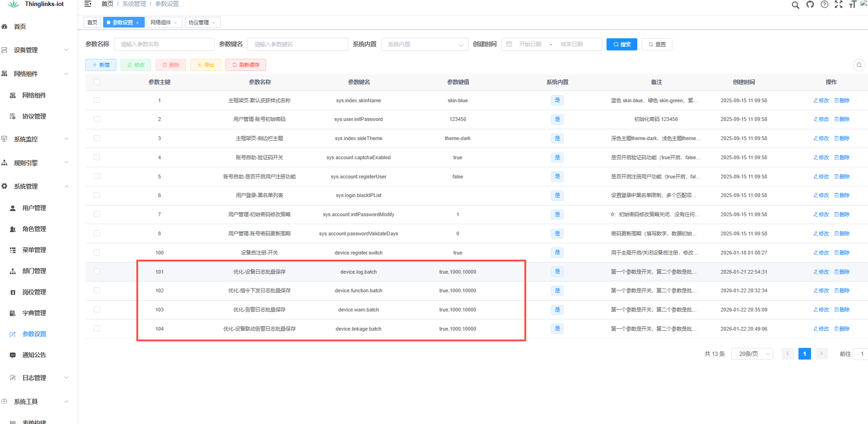Open the GitHub source icon
The width and height of the screenshot is (868, 424).
point(810,5)
